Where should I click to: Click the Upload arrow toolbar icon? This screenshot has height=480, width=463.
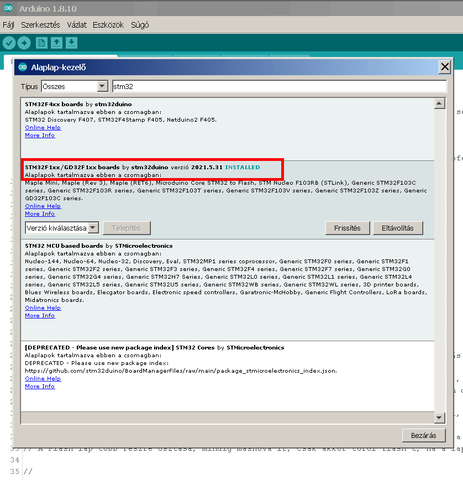[24, 43]
